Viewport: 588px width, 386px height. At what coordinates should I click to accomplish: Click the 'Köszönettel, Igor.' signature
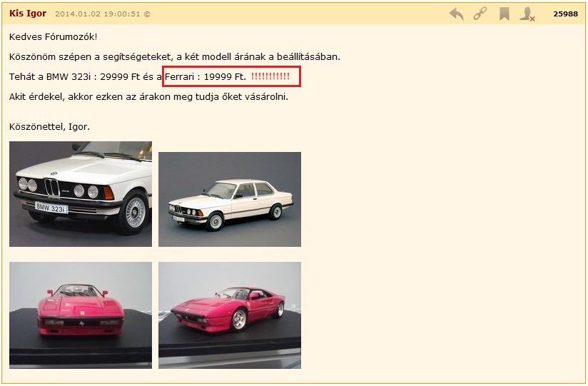pos(49,127)
